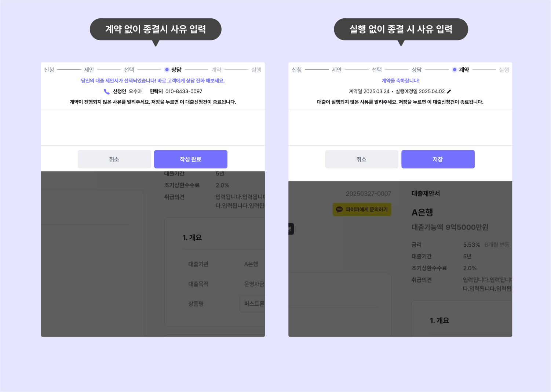Go to the 선택 step in the right panel
The image size is (551, 392).
377,70
